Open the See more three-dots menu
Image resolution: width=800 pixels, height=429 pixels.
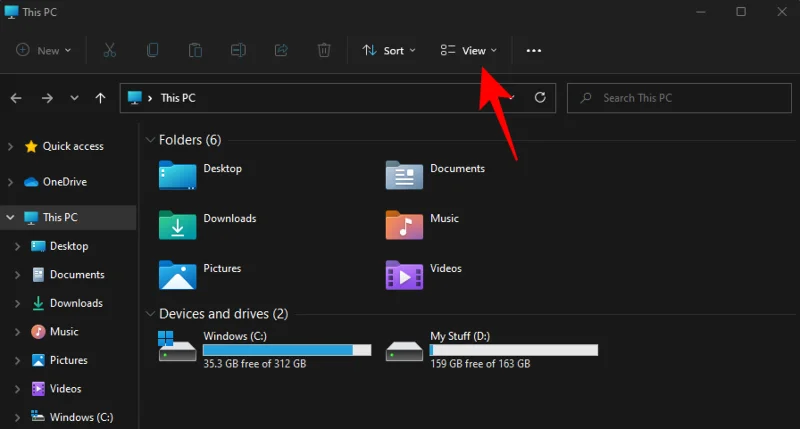534,51
